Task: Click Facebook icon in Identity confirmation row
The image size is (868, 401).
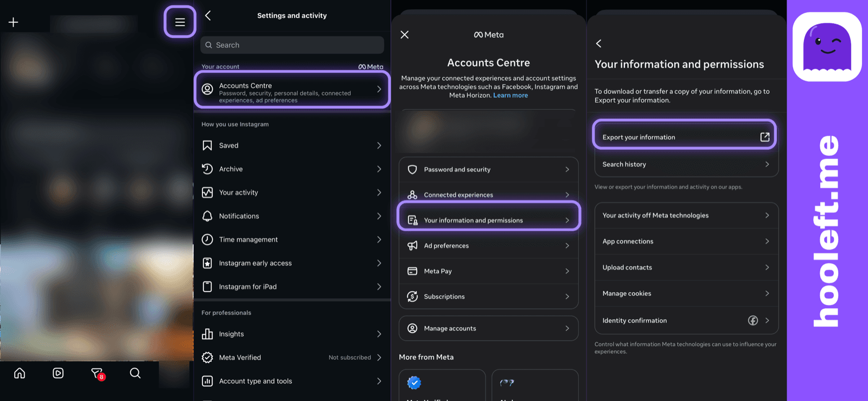Action: point(753,321)
